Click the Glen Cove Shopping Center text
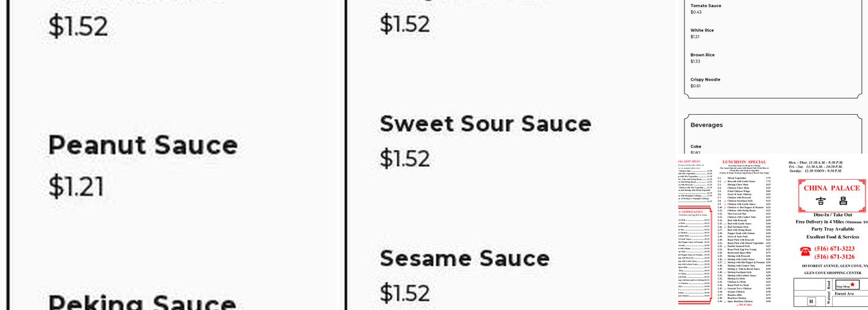868x310 pixels. click(x=833, y=273)
